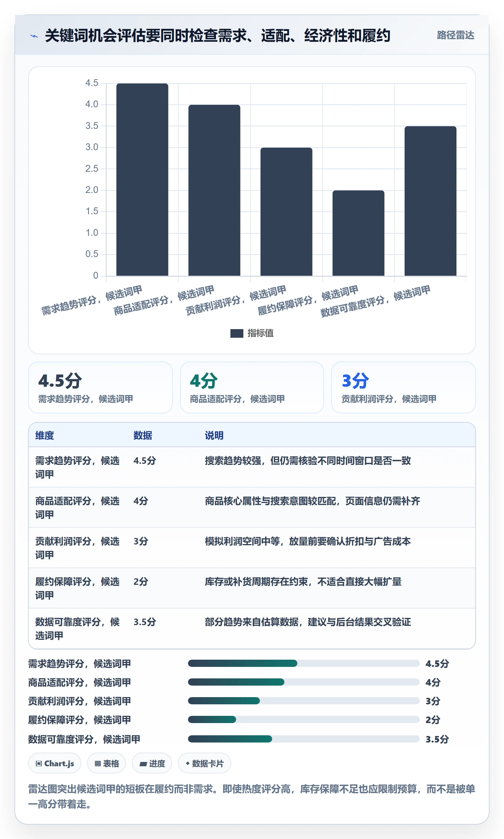Click the 商品适配评分 progress bar
Viewport: 504px width, 839px height.
pos(304,682)
